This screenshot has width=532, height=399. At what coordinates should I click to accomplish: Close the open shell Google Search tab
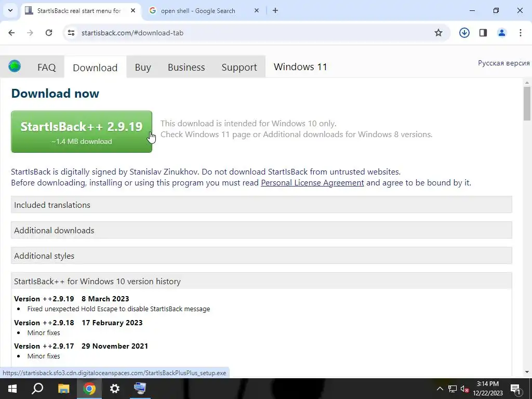point(257,10)
